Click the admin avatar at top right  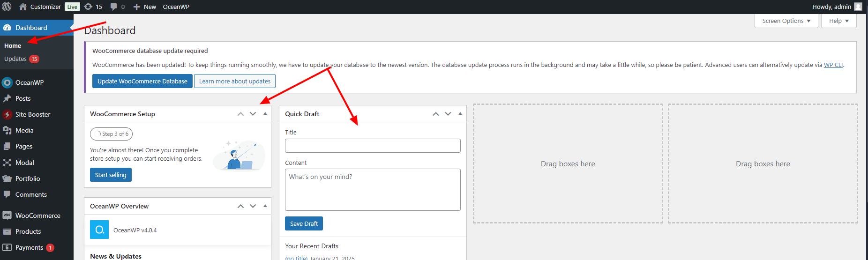point(858,7)
